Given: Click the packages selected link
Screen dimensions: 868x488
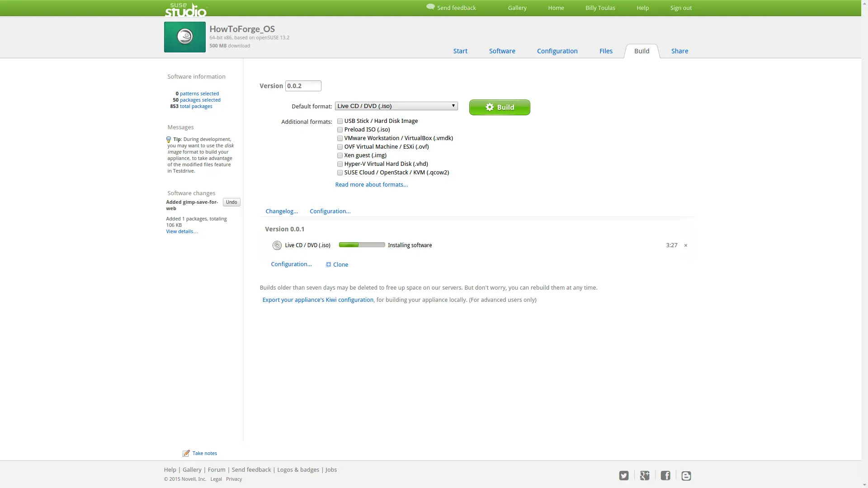Looking at the screenshot, I should (x=200, y=100).
